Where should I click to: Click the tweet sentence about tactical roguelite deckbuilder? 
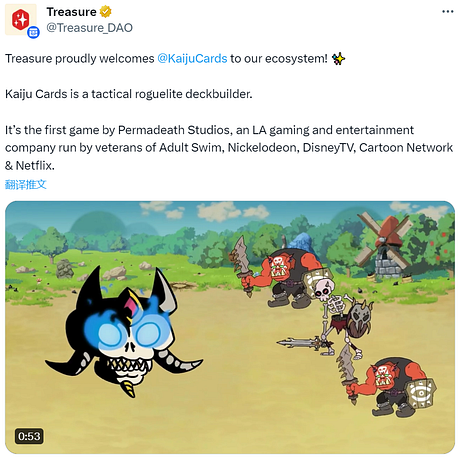point(129,94)
